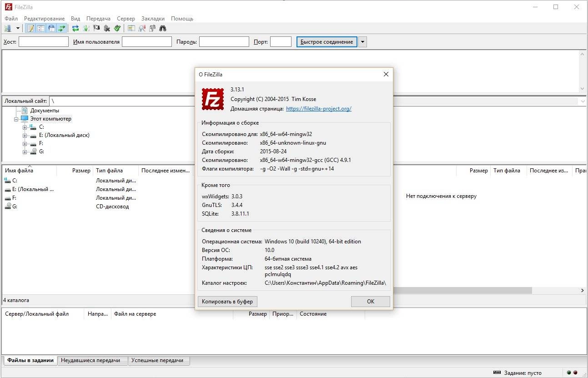Toggle the message log display

tap(30, 28)
